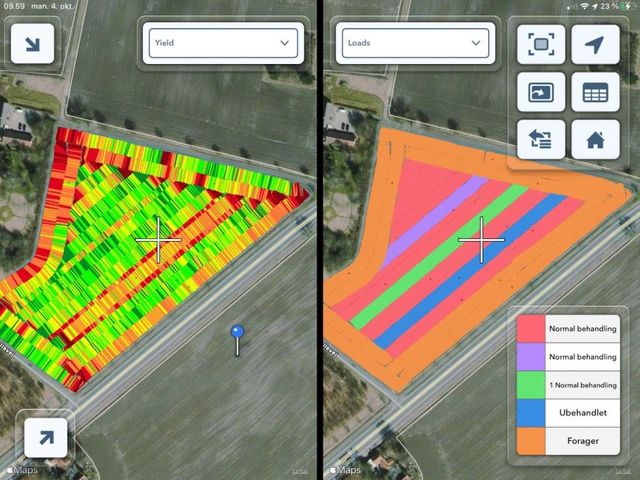This screenshot has height=480, width=640.
Task: Tap the blue map pin marker
Action: click(x=237, y=333)
